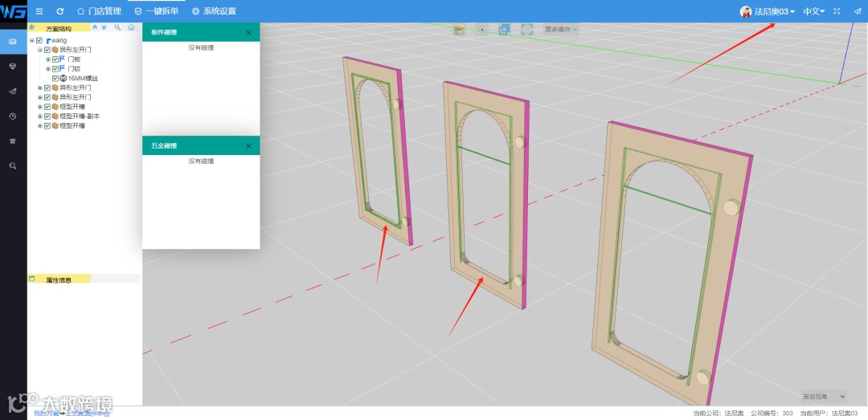Close the 板件碰撞 panel
The image size is (868, 420).
click(248, 33)
